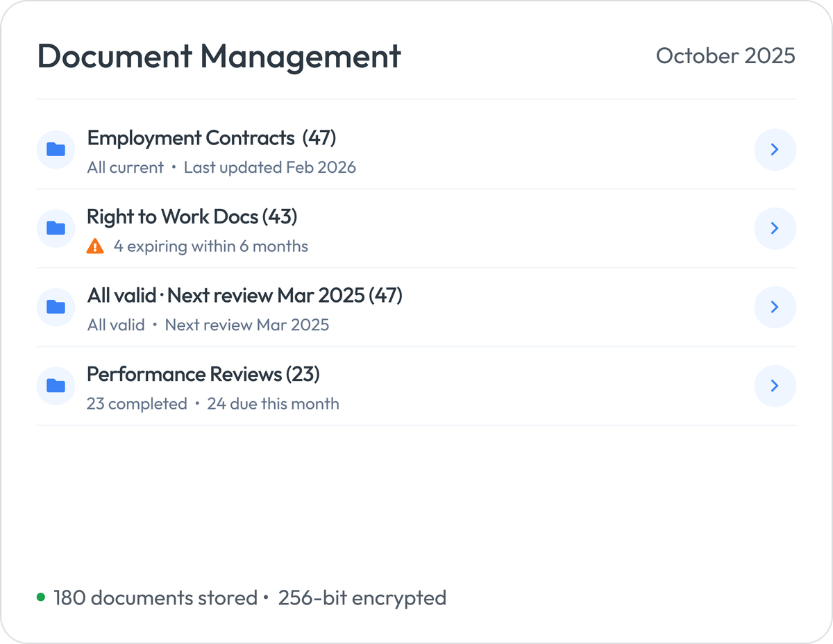The height and width of the screenshot is (644, 833).
Task: Click the Performance Reviews folder icon
Action: click(56, 386)
